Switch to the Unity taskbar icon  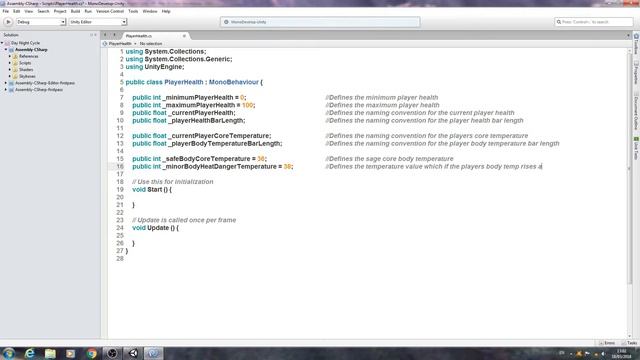133,353
